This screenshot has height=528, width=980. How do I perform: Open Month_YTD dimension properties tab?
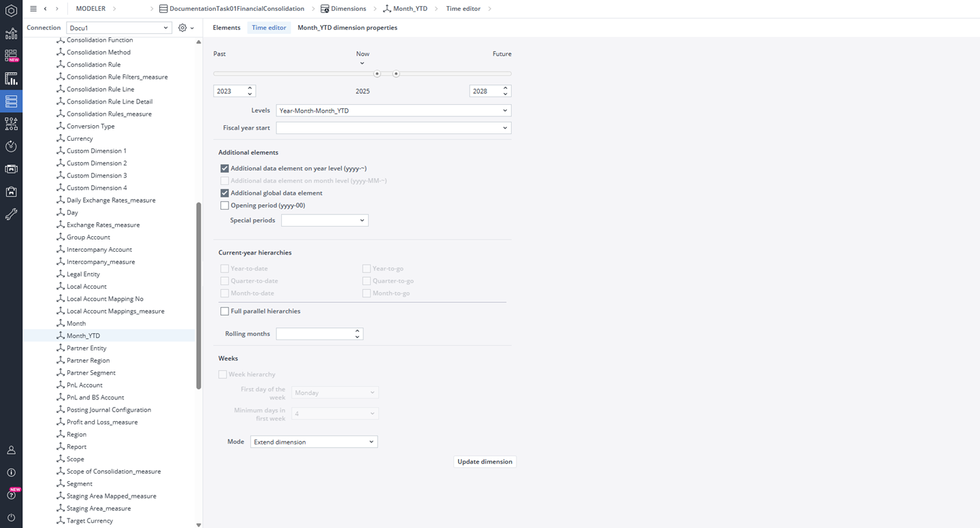(x=347, y=28)
